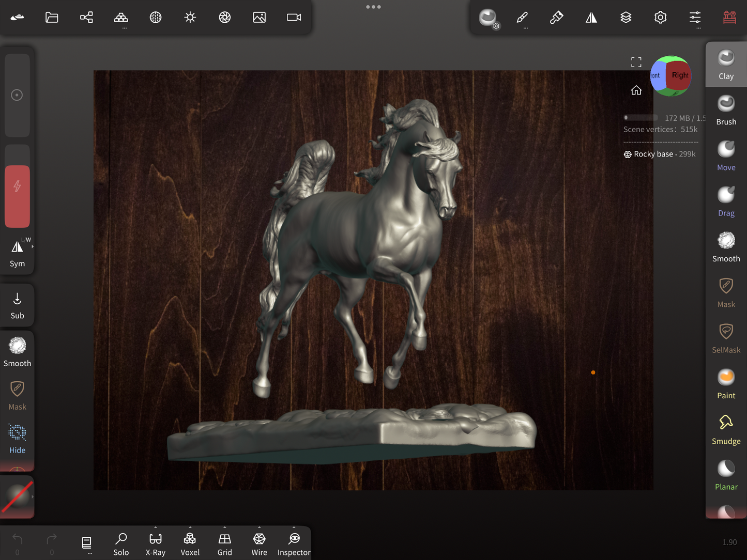Click the red intensity slider
Viewport: 747px width, 560px height.
pyautogui.click(x=17, y=196)
